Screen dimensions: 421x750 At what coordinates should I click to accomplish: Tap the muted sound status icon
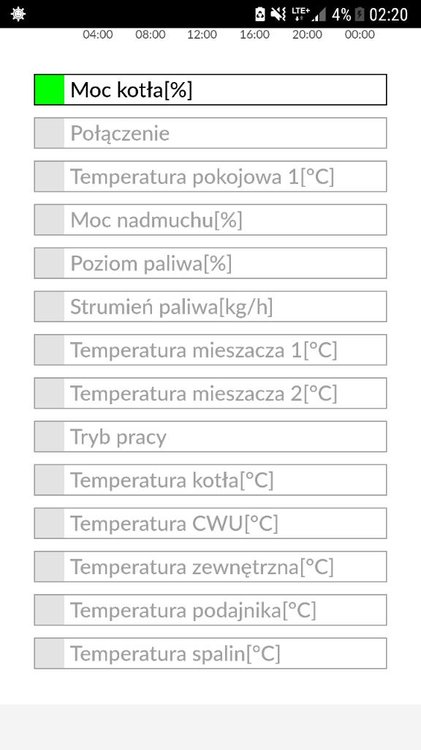click(x=278, y=14)
